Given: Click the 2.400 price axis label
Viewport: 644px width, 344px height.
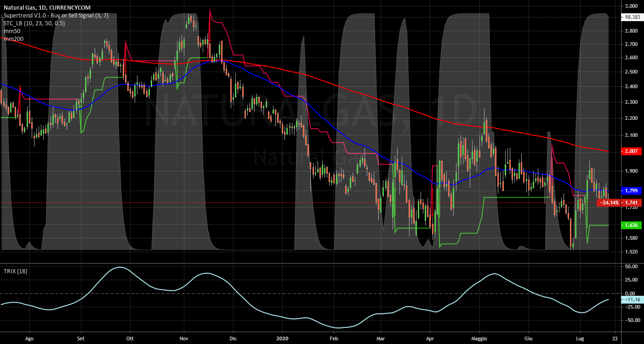Looking at the screenshot, I should 631,87.
